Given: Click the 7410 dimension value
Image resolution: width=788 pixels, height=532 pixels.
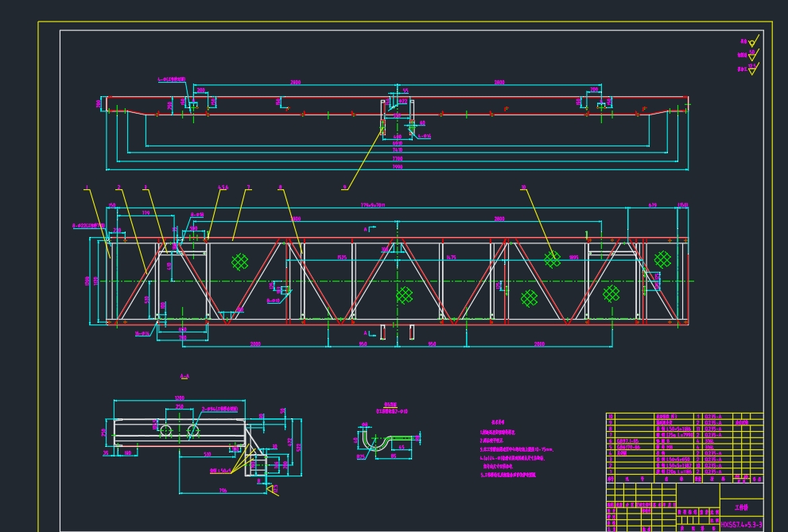Looking at the screenshot, I should click(398, 150).
